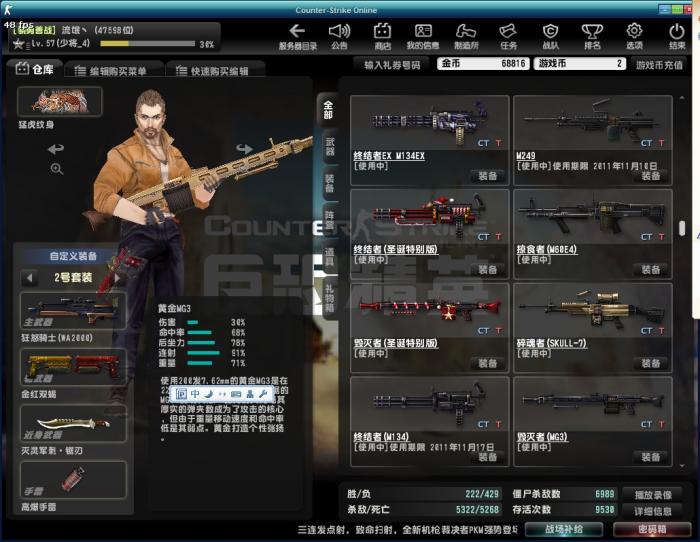This screenshot has height=542, width=700.
Task: Click the 毁灭者(MG3) weapon image
Action: 593,404
